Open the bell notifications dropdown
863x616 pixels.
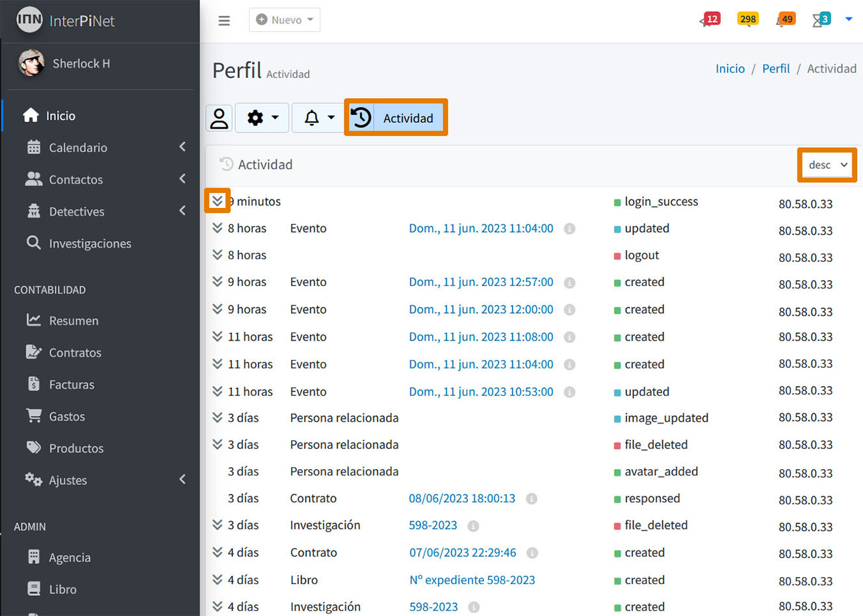pos(318,118)
